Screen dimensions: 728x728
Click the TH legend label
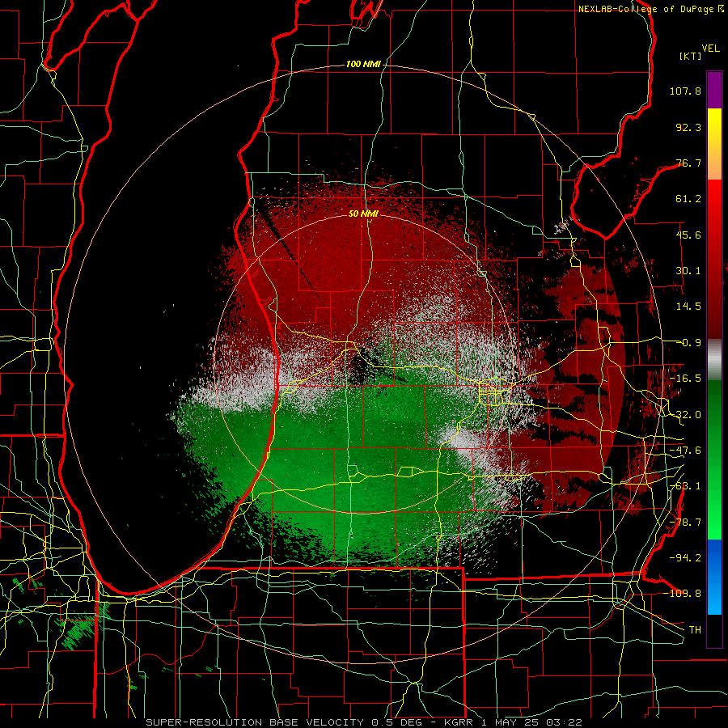(x=695, y=630)
